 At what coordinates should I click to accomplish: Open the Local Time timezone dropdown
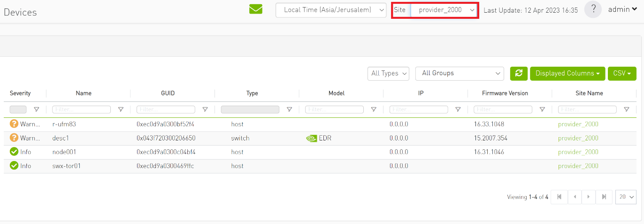(331, 10)
